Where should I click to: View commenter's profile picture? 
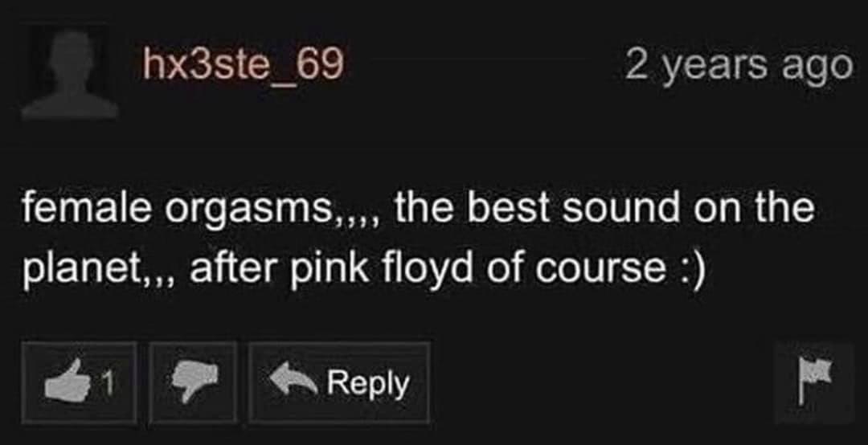point(70,74)
